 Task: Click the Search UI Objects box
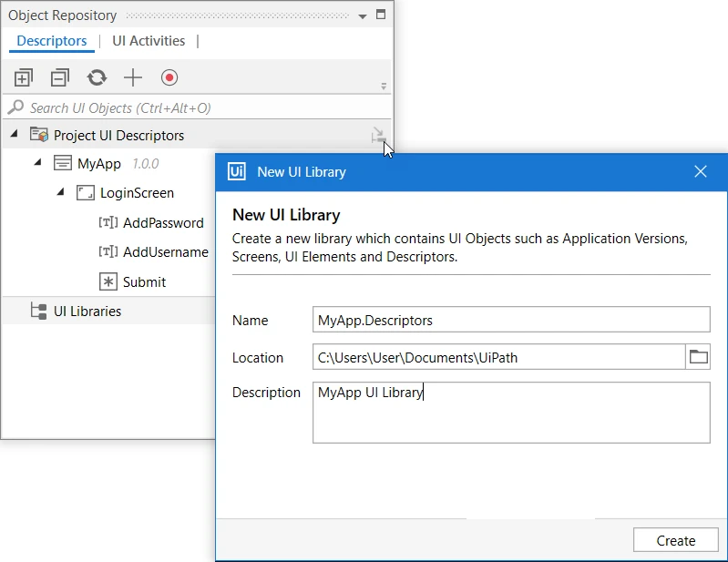(x=198, y=107)
